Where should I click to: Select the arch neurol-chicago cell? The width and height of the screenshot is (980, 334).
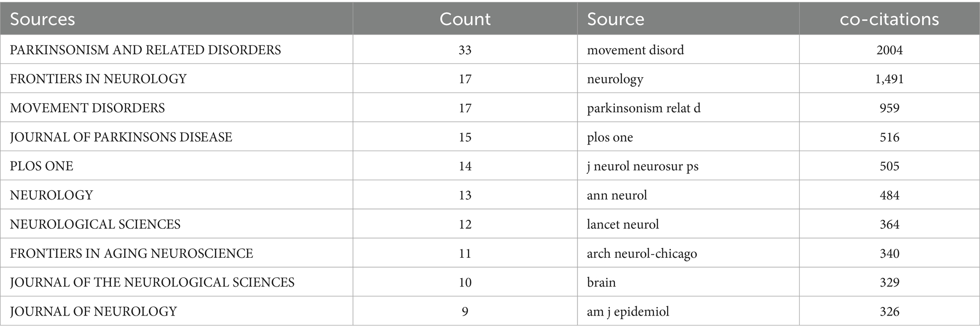(x=641, y=253)
